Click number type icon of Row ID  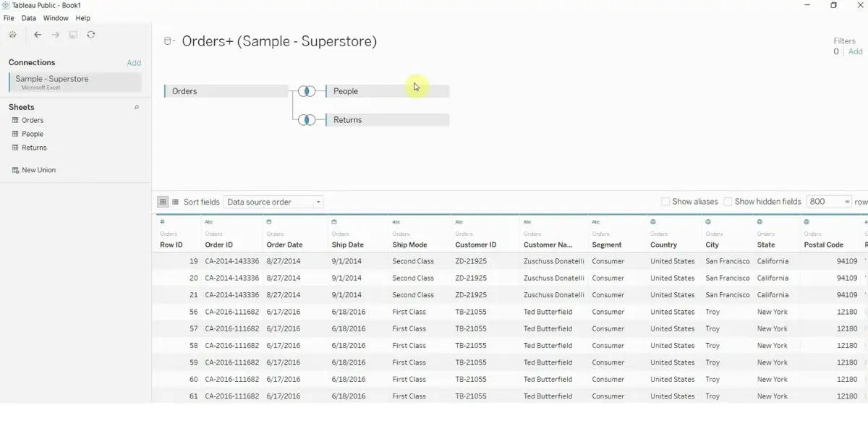coord(163,222)
